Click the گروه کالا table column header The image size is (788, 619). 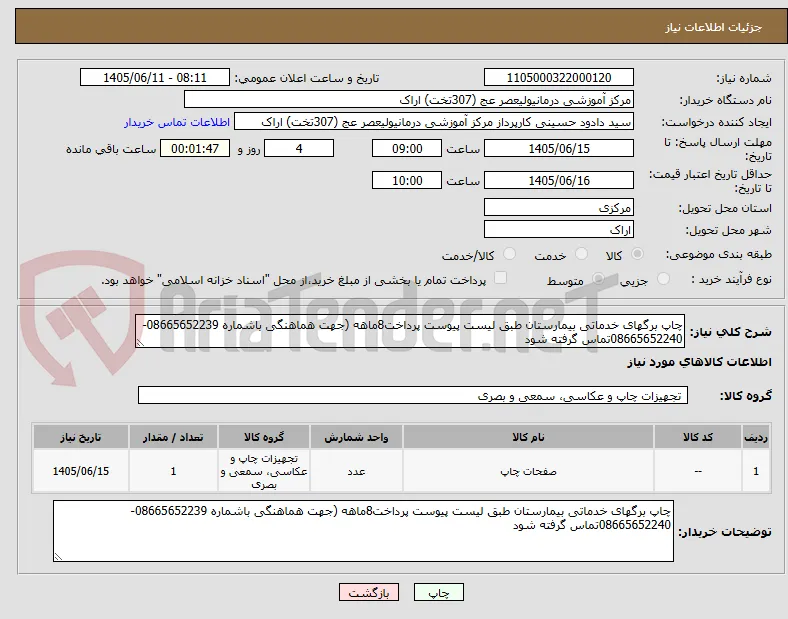(x=264, y=437)
